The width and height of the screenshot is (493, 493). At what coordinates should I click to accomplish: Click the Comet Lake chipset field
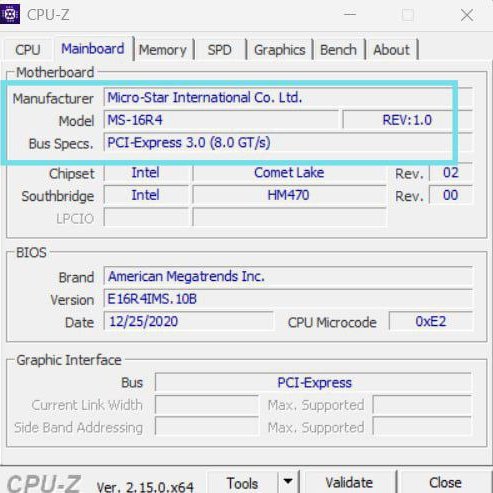click(x=289, y=173)
